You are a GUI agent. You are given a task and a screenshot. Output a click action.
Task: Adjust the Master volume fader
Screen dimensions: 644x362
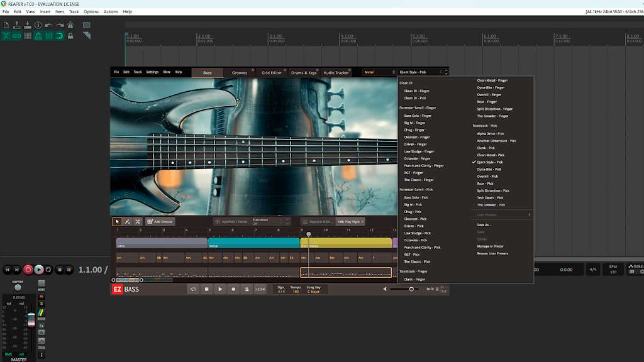pos(31,320)
